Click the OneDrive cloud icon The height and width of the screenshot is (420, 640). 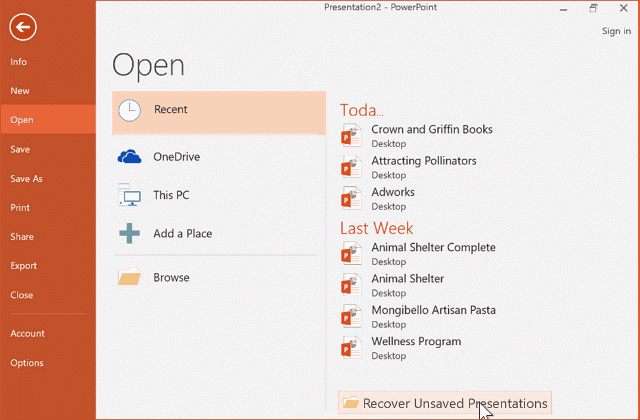129,157
